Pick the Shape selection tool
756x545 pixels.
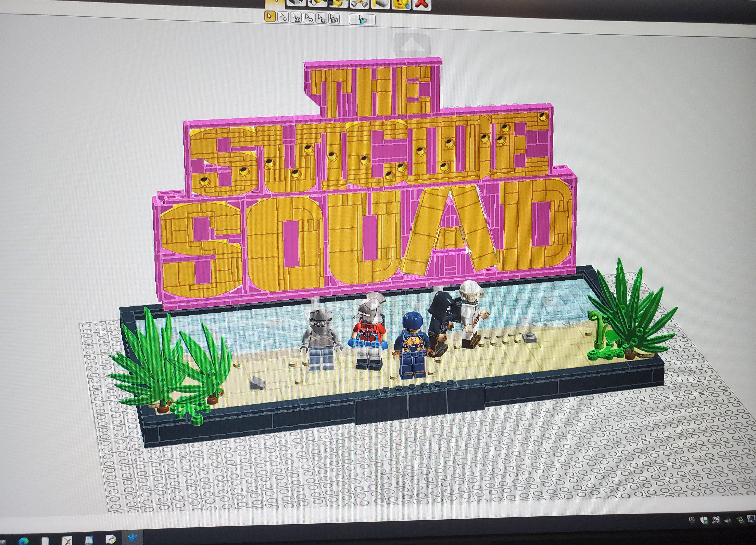click(321, 18)
